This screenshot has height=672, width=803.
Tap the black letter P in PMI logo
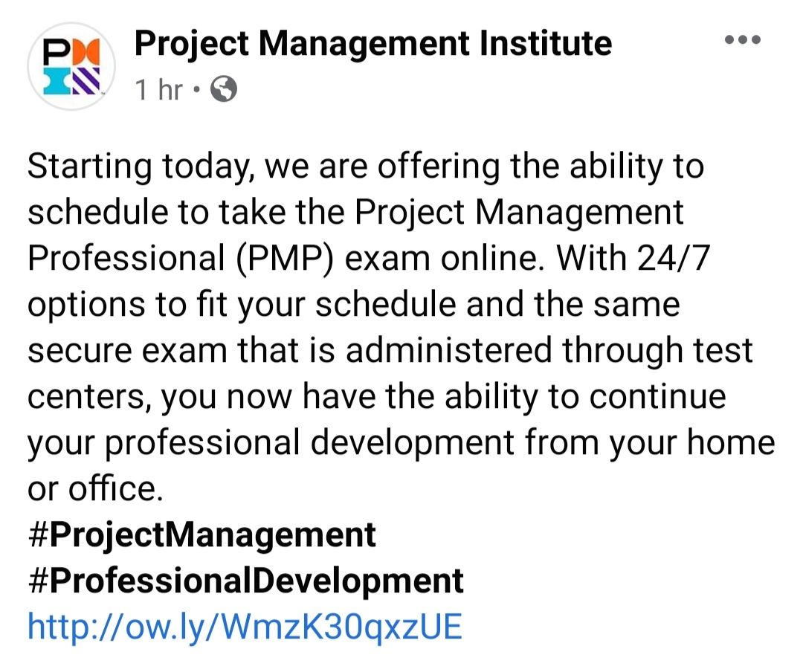(55, 53)
